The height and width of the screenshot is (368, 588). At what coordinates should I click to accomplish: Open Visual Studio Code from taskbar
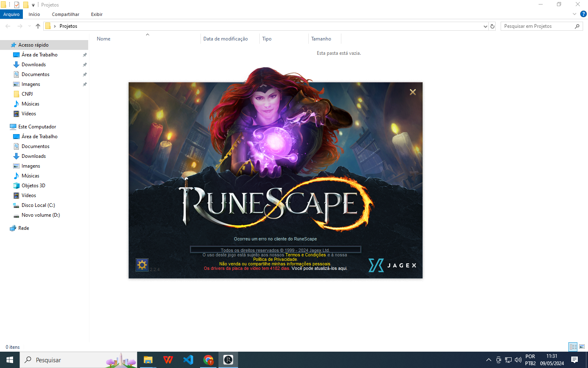click(188, 360)
